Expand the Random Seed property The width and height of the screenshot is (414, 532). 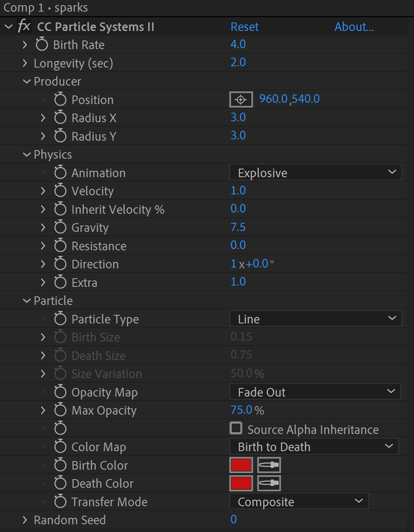coord(25,520)
